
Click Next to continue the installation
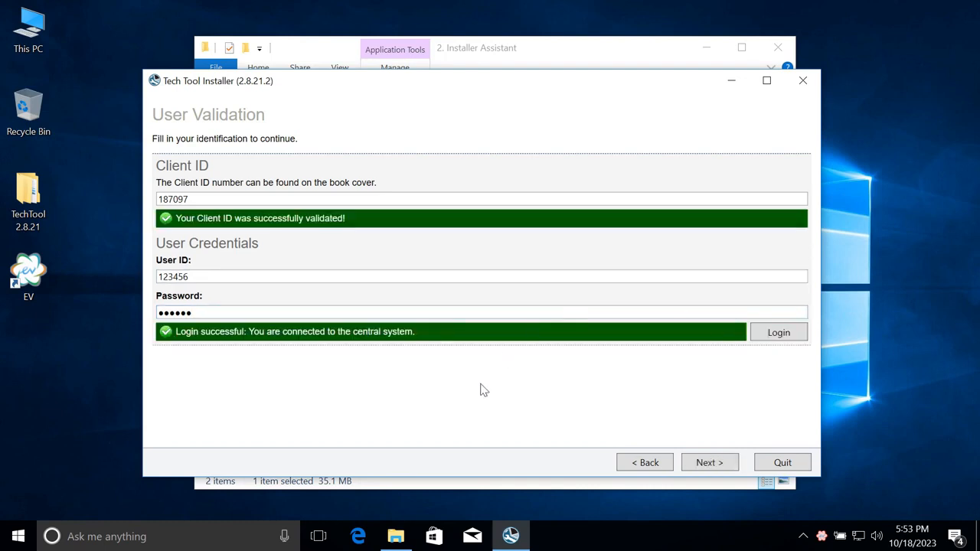709,462
